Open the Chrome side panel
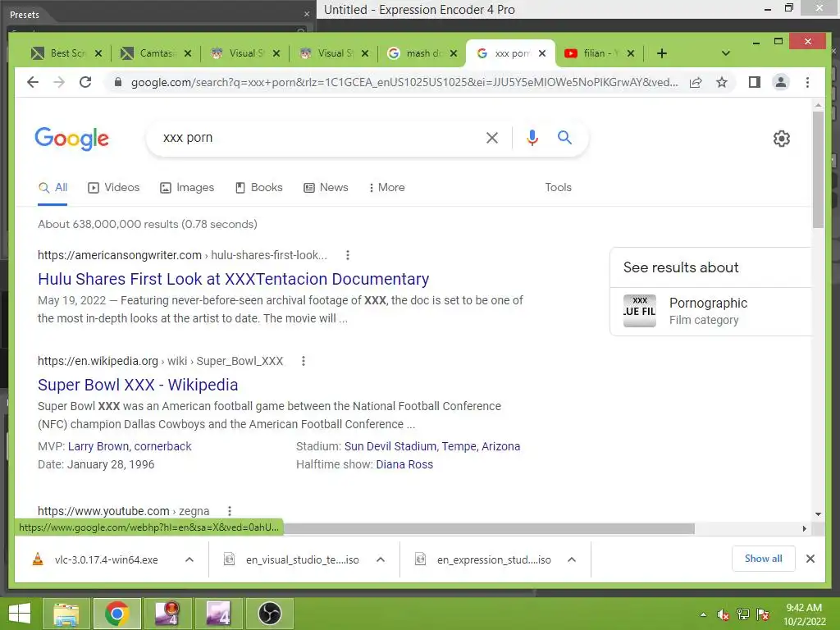 755,82
